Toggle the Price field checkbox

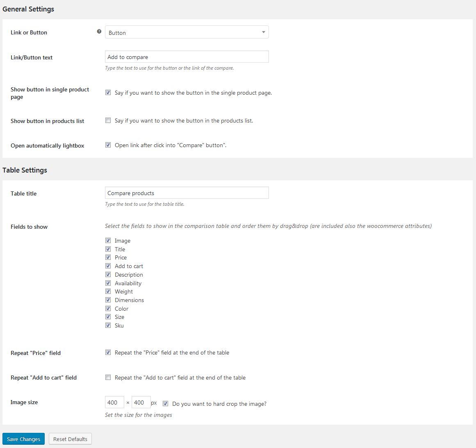108,257
